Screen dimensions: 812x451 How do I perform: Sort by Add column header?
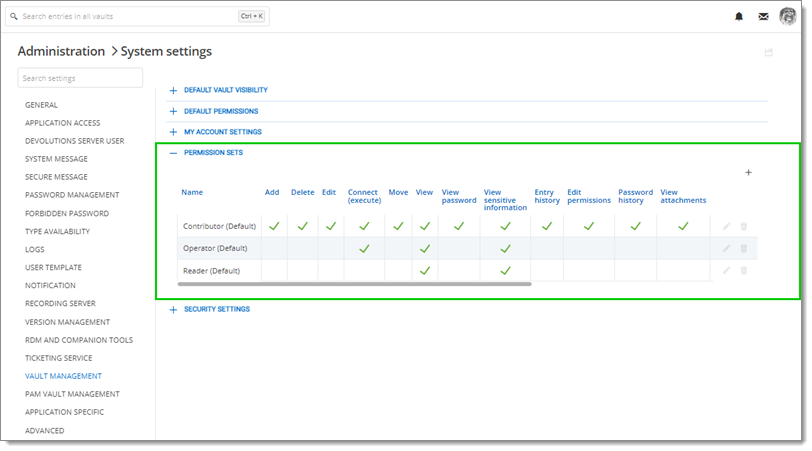click(272, 192)
